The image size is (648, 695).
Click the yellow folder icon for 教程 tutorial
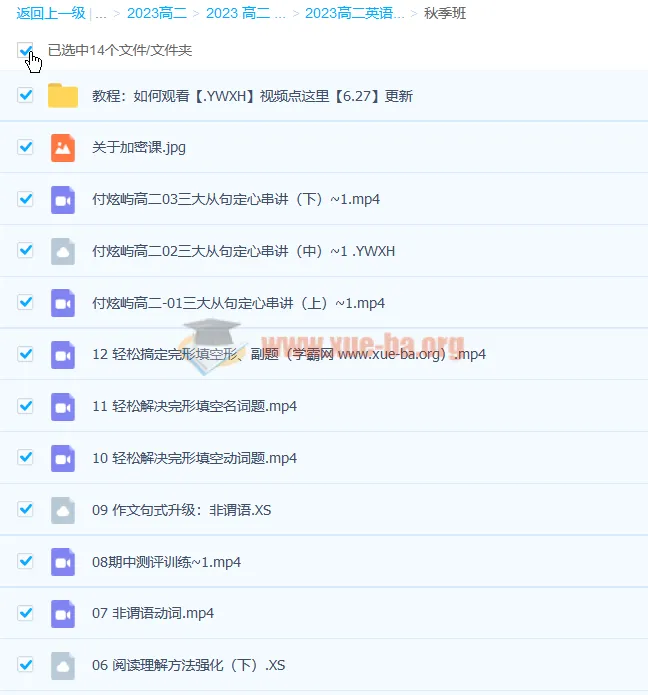point(63,96)
